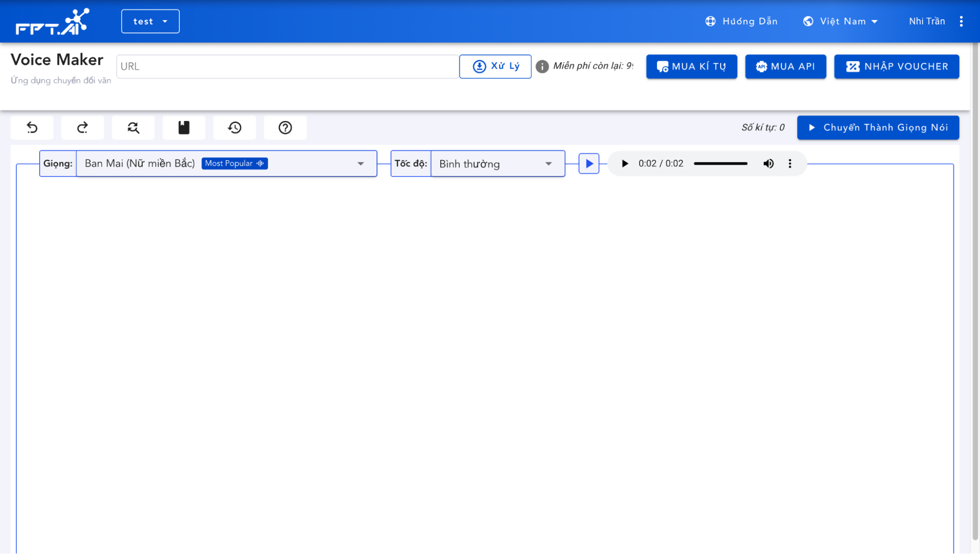
Task: Open the audio player's three-dot options
Action: tap(790, 164)
